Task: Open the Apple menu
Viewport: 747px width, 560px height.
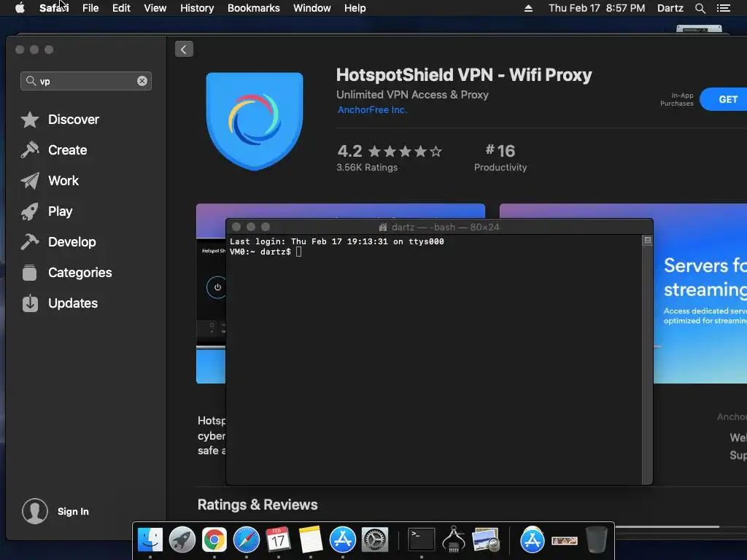Action: click(x=20, y=8)
